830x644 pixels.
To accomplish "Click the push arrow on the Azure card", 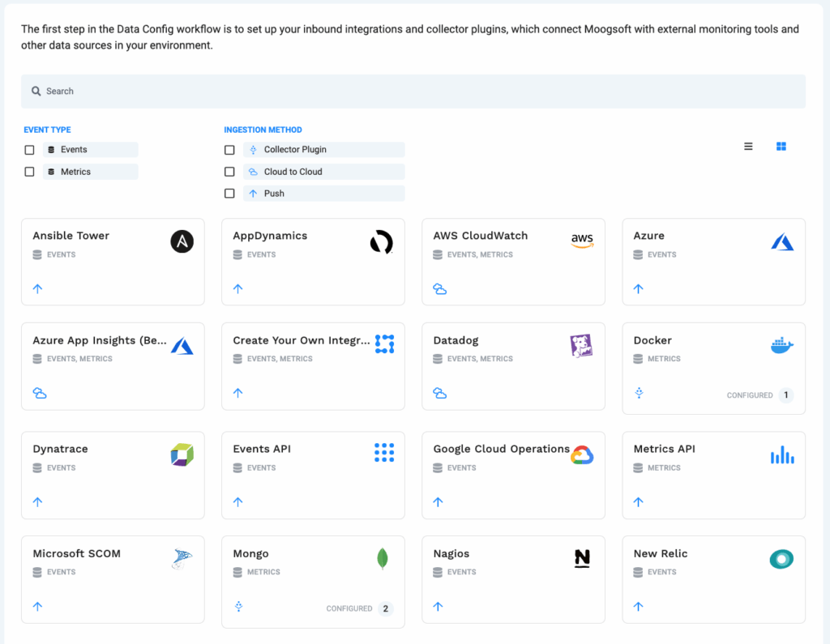I will pos(639,289).
